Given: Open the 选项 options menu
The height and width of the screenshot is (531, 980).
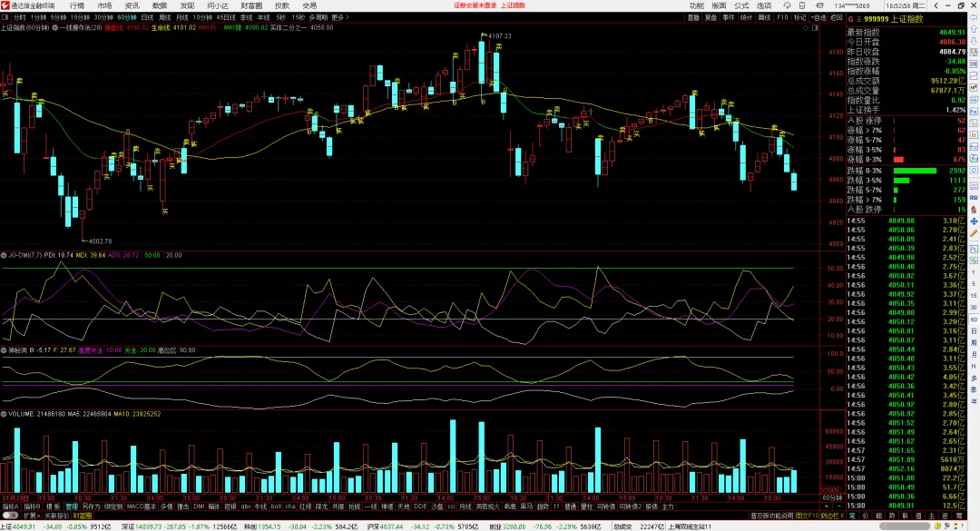Looking at the screenshot, I should click(764, 5).
